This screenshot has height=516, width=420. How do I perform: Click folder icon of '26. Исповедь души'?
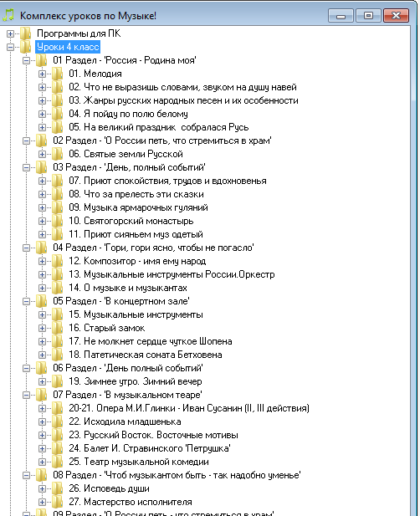[x=57, y=488]
